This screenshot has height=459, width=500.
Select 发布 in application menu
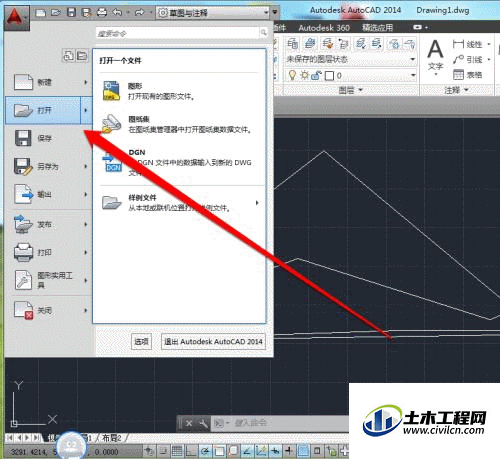tap(47, 224)
